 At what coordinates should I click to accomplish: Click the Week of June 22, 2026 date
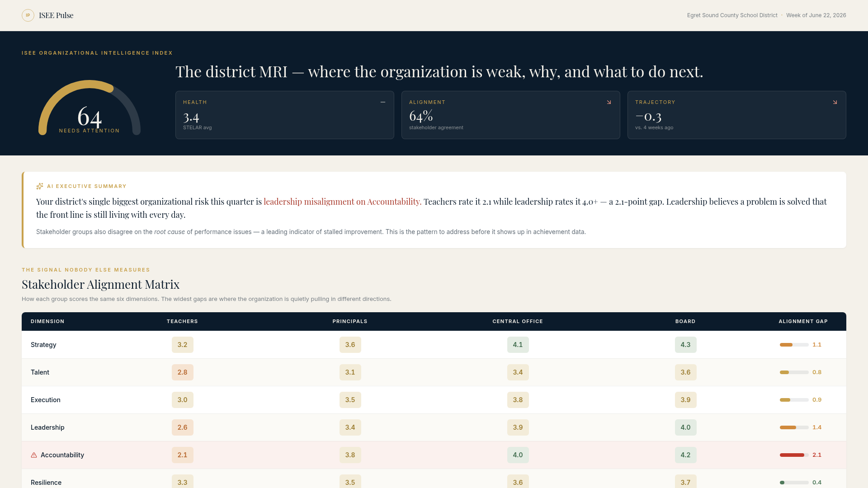coord(816,15)
